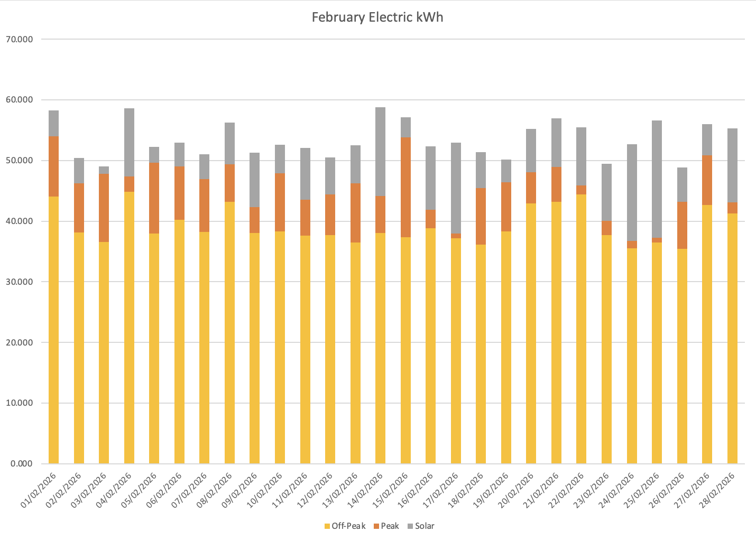Select the Solar legend label text
Screen dimensions: 756x541
pyautogui.click(x=425, y=526)
